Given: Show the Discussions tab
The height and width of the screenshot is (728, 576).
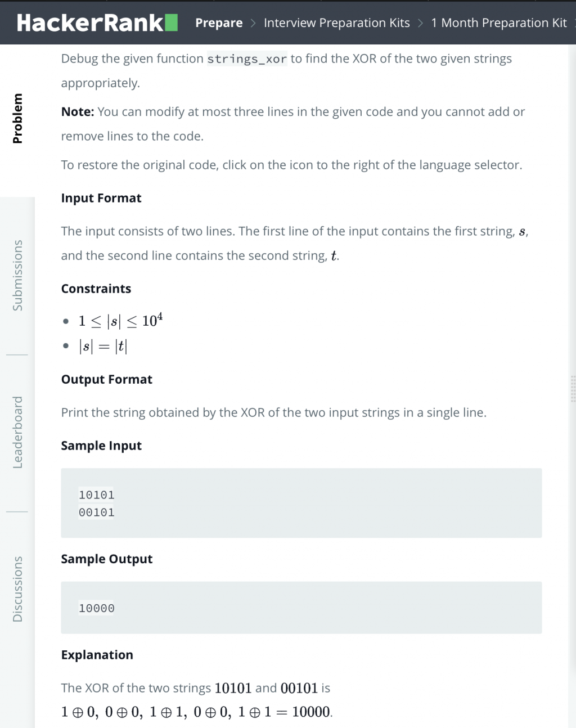Looking at the screenshot, I should (x=17, y=589).
